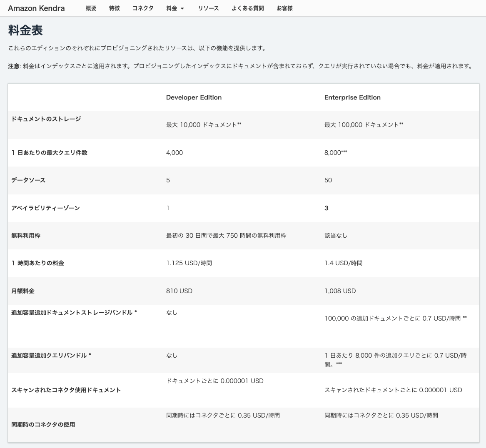Click the Developer ドキュメントごとに 0.000001 USD cell
Image resolution: width=486 pixels, height=448 pixels.
point(215,381)
